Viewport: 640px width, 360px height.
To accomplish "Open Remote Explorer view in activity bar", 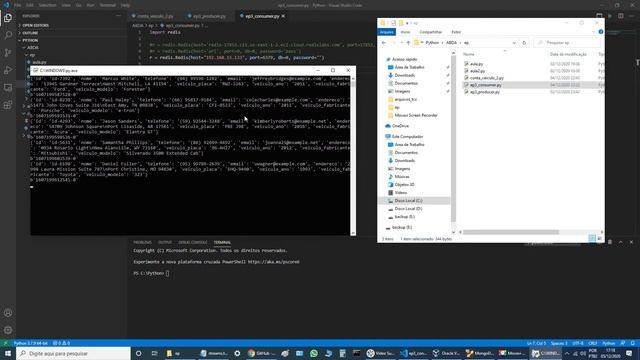I will [8, 88].
